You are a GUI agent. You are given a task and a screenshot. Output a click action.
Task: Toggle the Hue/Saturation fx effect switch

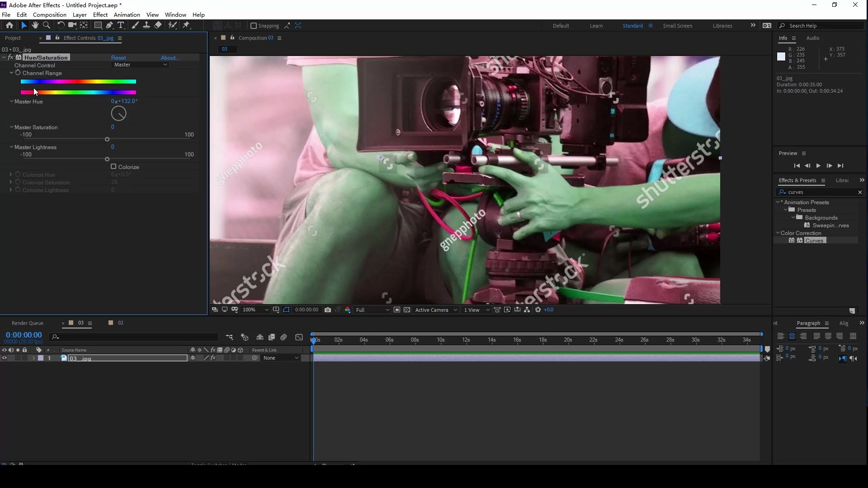[x=10, y=57]
